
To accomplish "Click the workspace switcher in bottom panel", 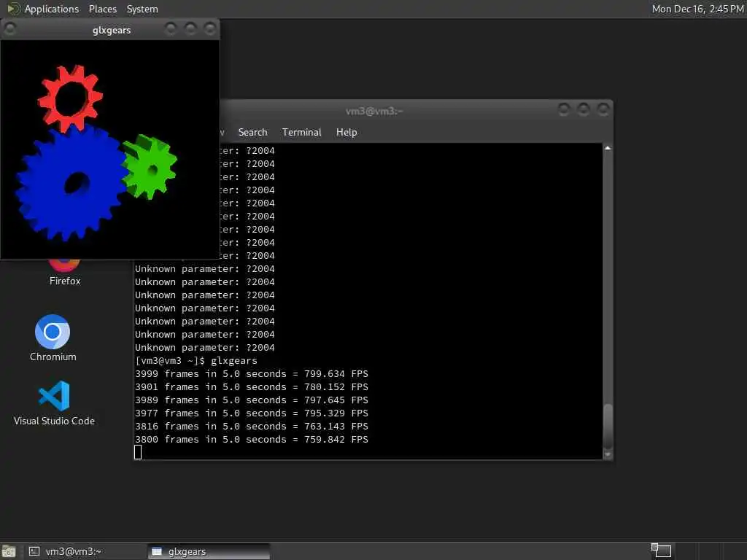I will point(661,551).
